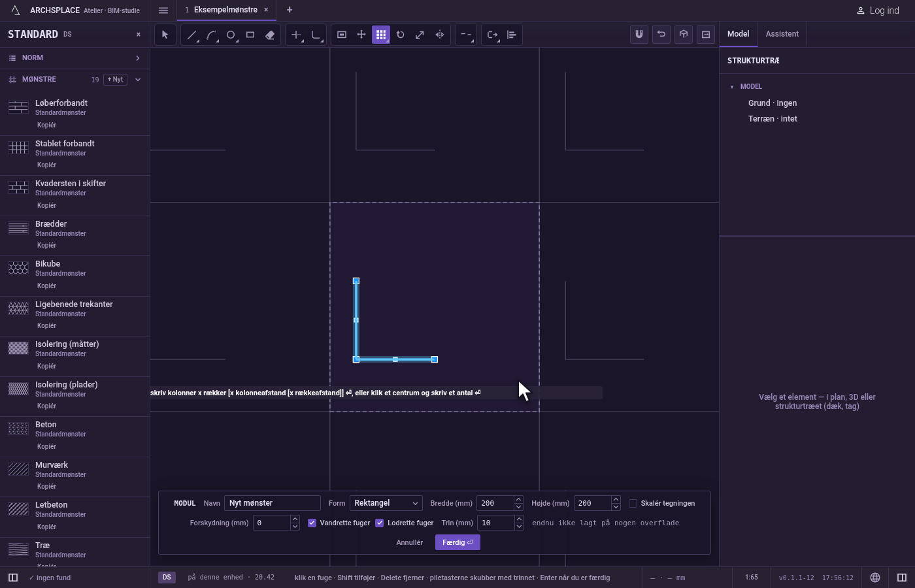This screenshot has height=588, width=915.
Task: Toggle the Vandrette fuger checkbox
Action: (312, 523)
